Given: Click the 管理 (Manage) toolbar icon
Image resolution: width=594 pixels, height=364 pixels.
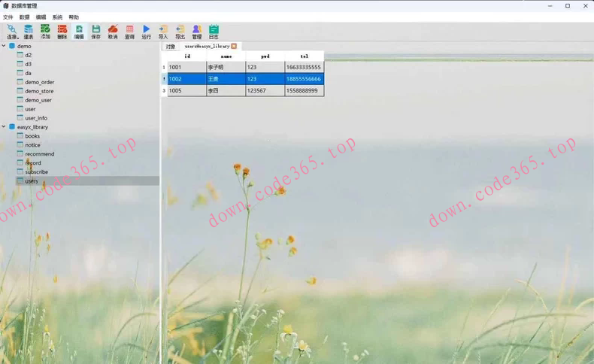Looking at the screenshot, I should pyautogui.click(x=197, y=29).
